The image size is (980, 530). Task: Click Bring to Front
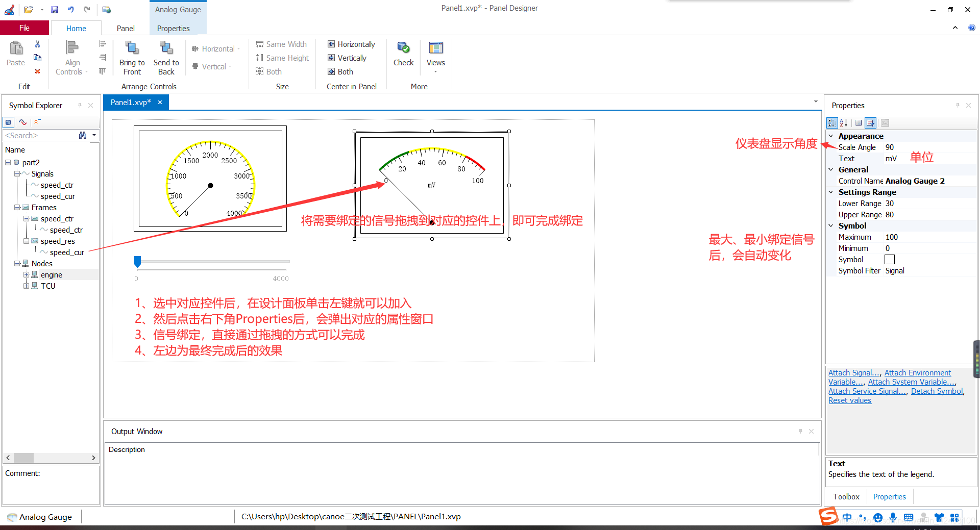pyautogui.click(x=132, y=58)
